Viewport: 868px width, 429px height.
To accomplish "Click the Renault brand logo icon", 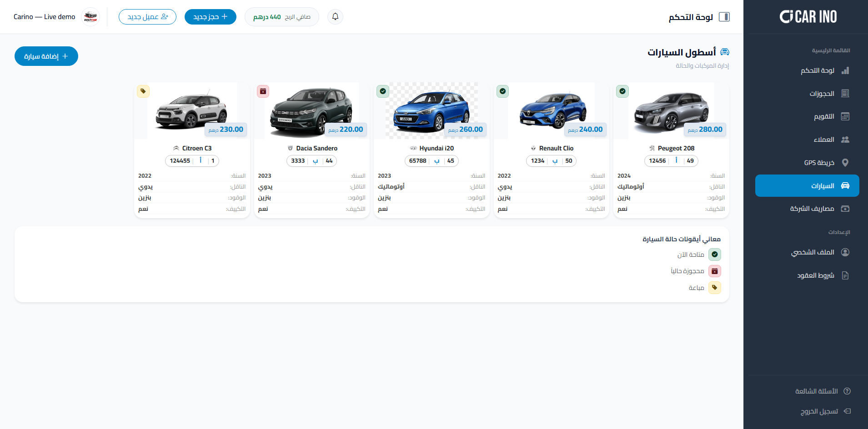I will click(x=533, y=148).
